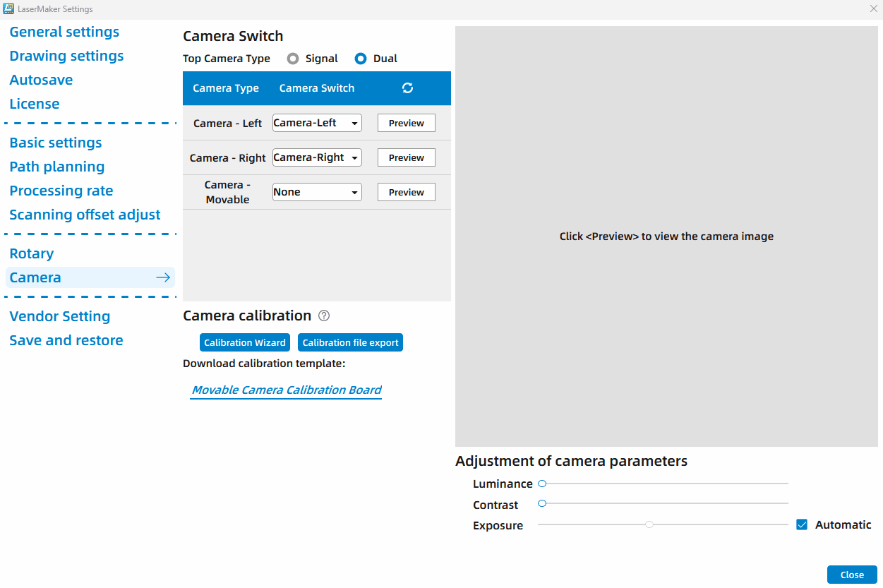Click the Contrast slider handle

coord(542,503)
